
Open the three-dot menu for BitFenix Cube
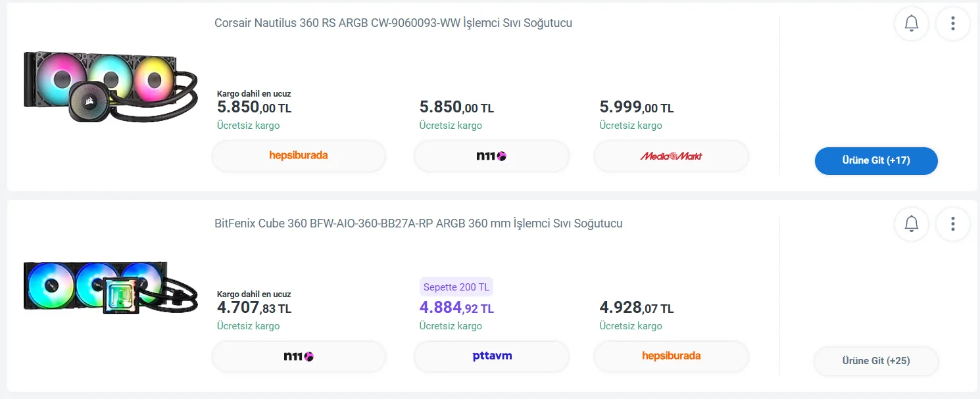point(952,224)
